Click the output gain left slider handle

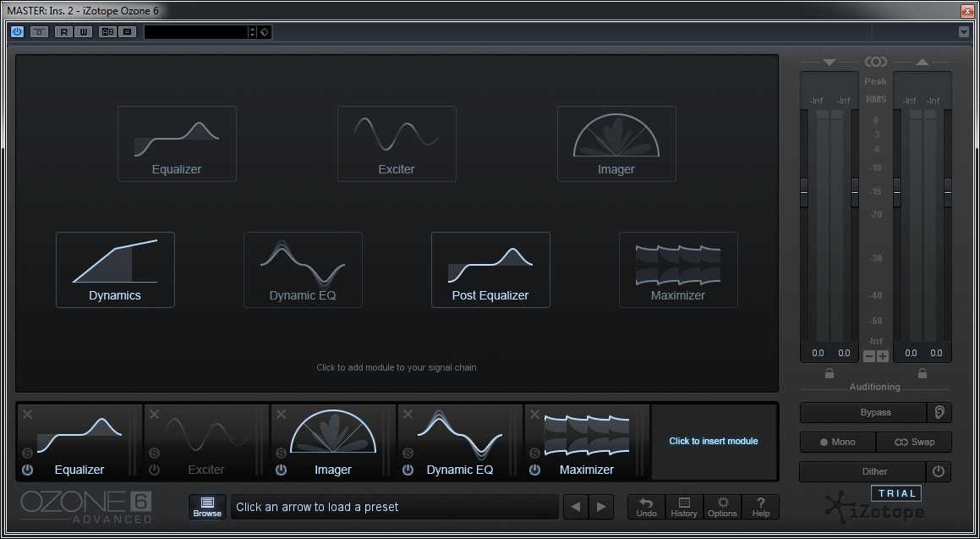[x=897, y=192]
